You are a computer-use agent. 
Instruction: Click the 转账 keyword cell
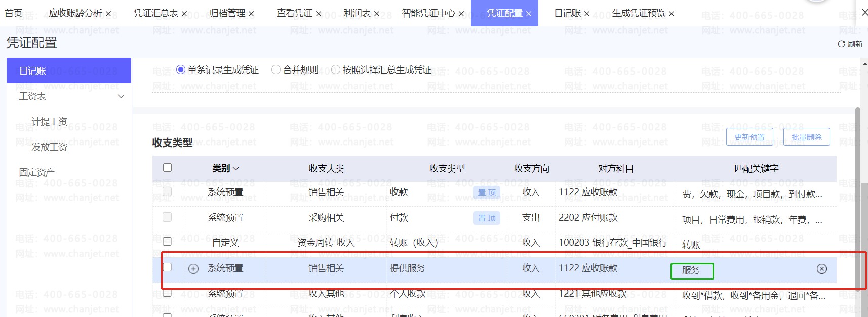click(x=691, y=245)
